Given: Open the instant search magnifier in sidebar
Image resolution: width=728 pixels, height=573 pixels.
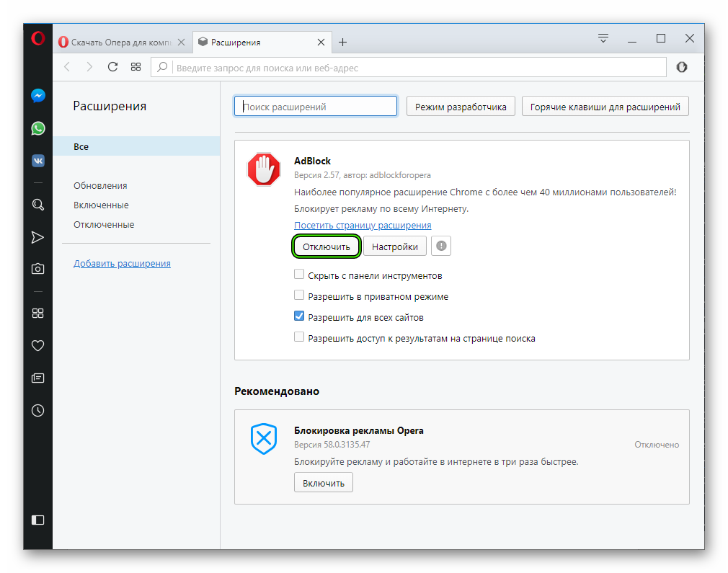Looking at the screenshot, I should (38, 205).
